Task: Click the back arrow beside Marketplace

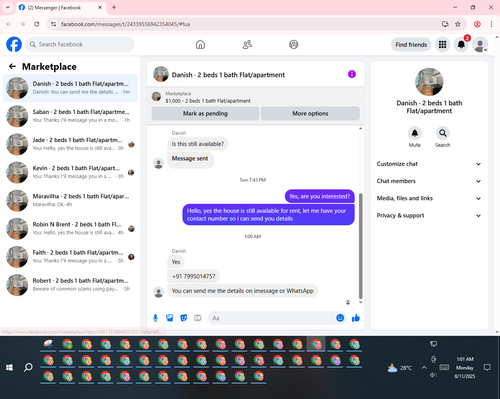Action: pyautogui.click(x=12, y=66)
